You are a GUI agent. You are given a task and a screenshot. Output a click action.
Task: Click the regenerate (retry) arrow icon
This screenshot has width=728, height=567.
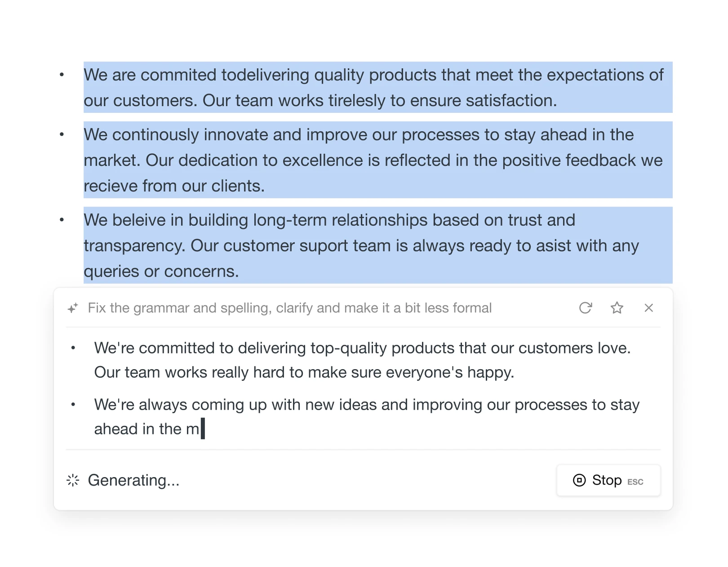coord(585,308)
